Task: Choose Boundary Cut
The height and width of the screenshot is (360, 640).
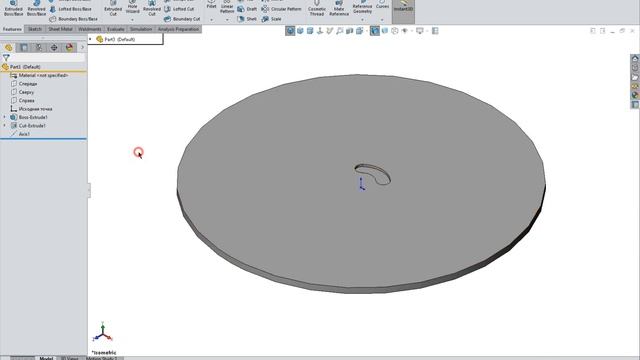Action: (182, 19)
